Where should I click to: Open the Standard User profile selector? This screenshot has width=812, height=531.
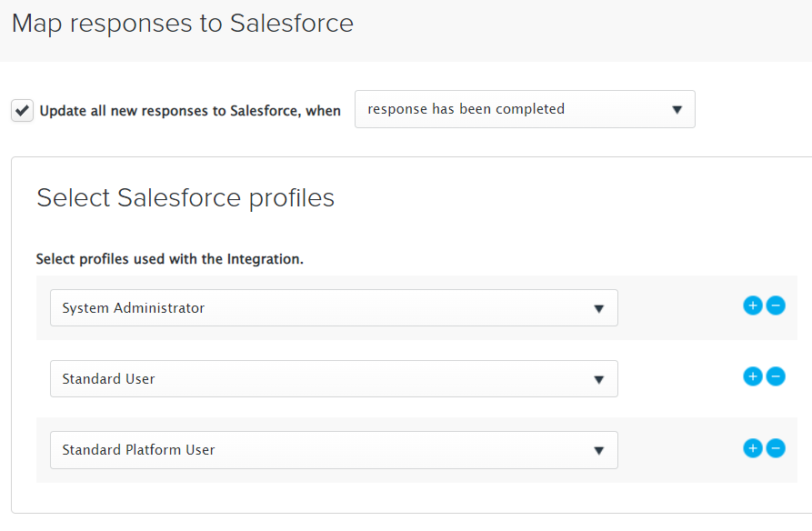333,378
